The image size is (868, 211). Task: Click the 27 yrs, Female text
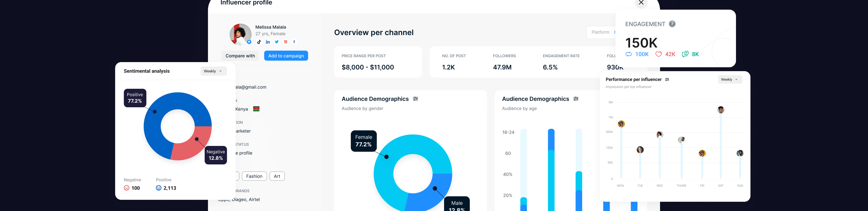click(270, 34)
